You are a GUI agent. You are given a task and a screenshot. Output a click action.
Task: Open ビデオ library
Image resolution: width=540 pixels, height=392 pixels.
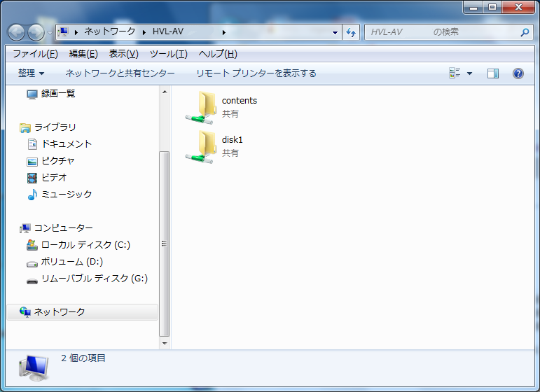click(54, 178)
